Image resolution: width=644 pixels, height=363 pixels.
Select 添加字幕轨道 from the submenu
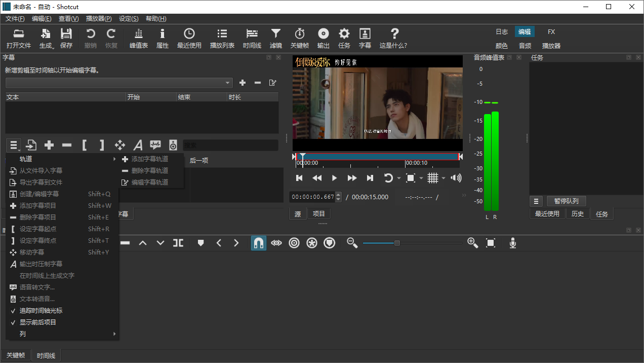[149, 159]
